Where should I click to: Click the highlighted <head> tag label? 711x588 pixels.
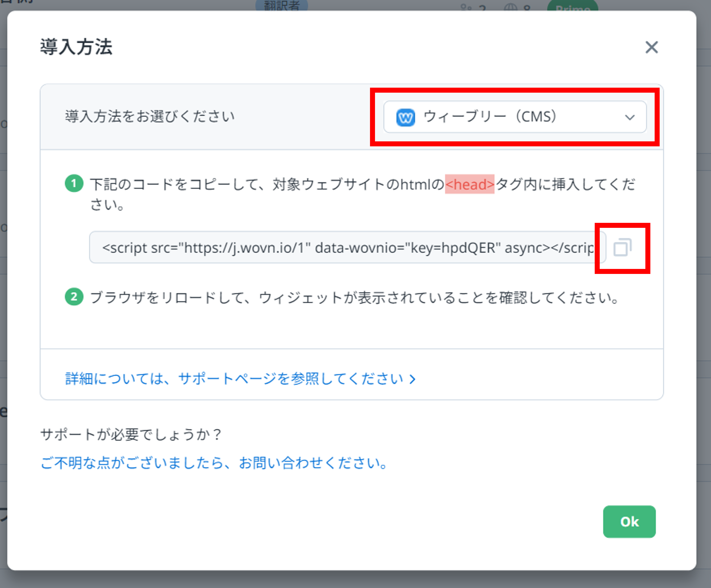pos(470,184)
